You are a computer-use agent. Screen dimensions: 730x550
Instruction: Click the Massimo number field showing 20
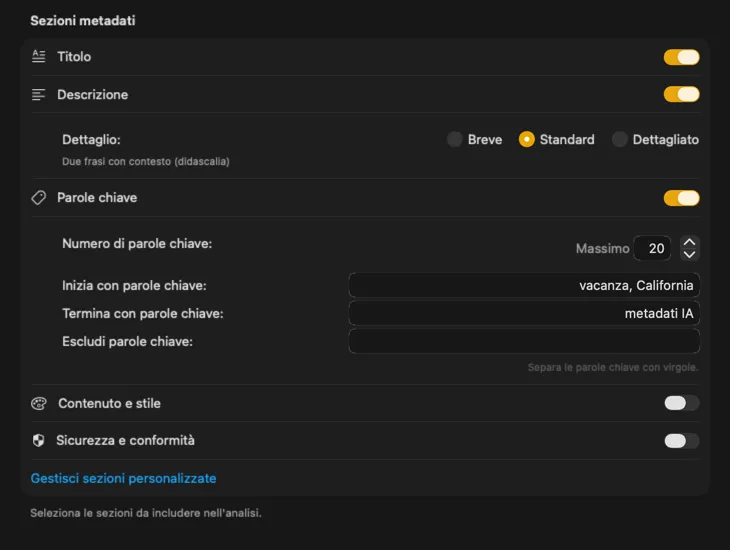pos(652,248)
